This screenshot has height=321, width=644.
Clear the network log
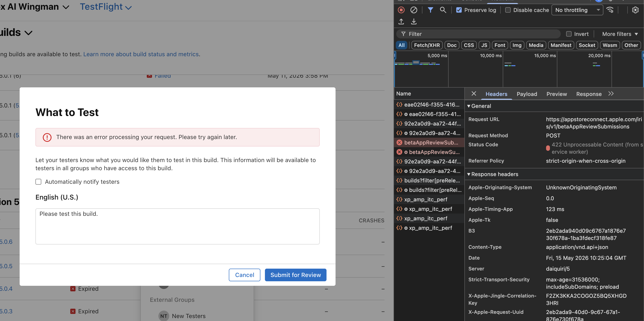tap(413, 10)
